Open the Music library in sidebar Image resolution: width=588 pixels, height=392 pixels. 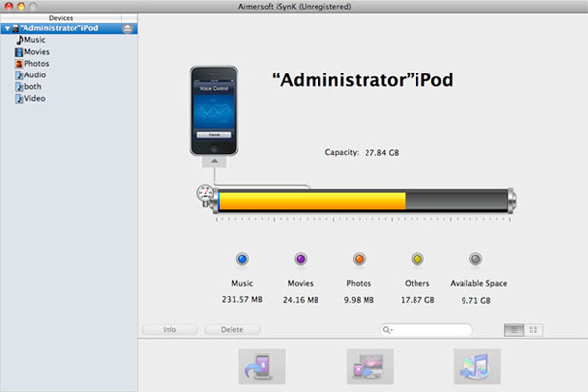coord(35,40)
